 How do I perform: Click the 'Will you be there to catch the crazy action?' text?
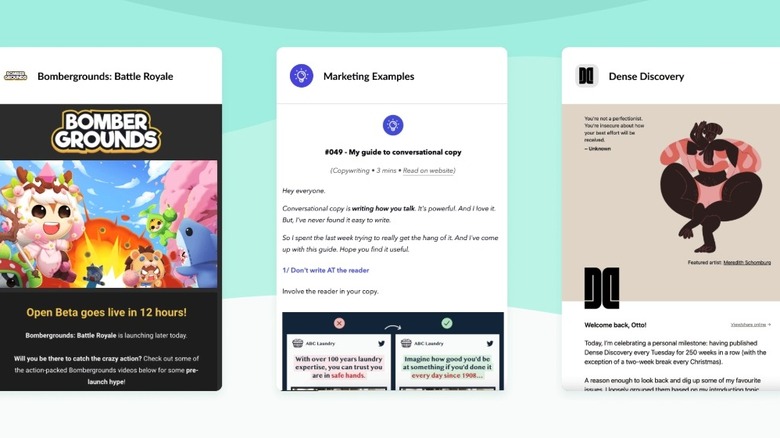pos(78,358)
